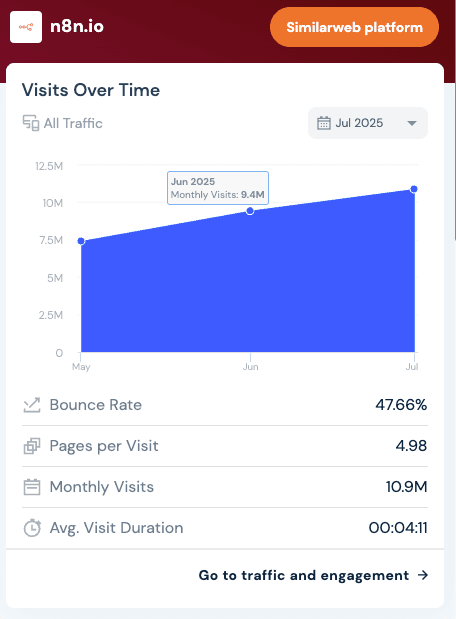
Task: Click the n8n.io site logo icon
Action: (x=26, y=27)
